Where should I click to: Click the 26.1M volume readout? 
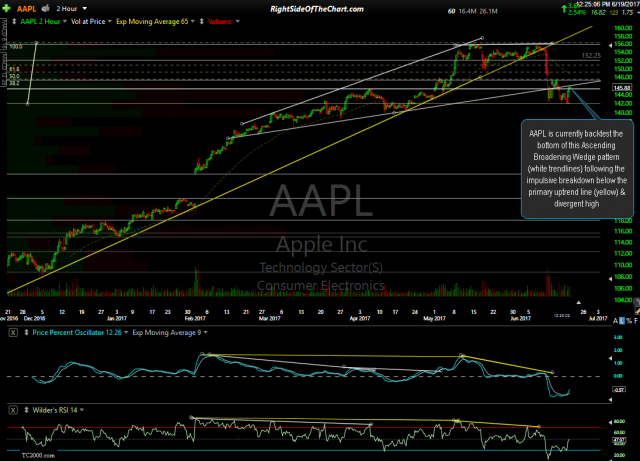[489, 11]
